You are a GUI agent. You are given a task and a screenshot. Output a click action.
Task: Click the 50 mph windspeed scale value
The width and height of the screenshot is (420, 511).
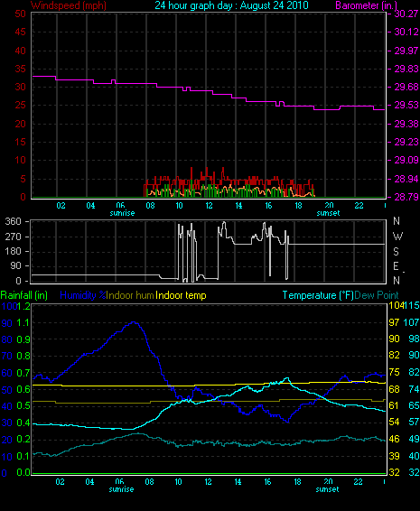tap(20, 14)
